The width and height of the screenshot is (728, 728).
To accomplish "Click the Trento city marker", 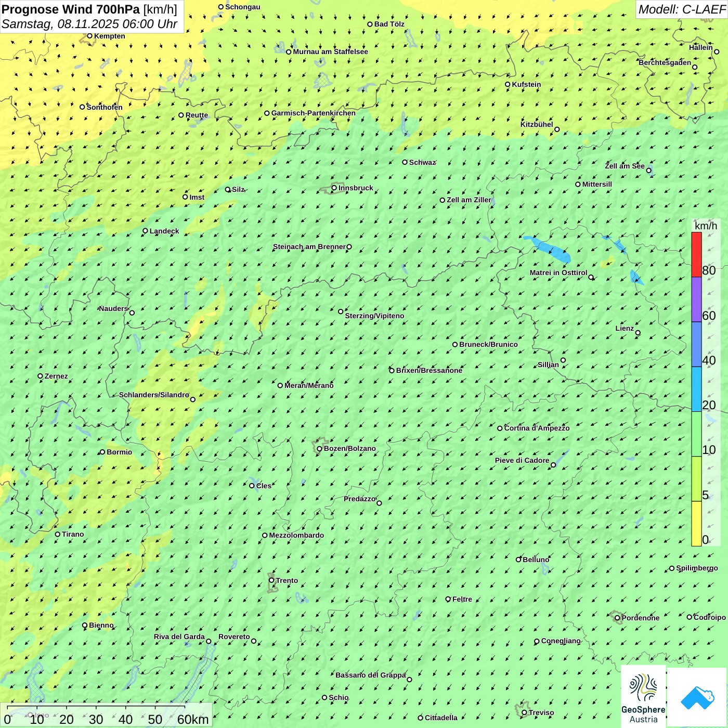I will 271,580.
